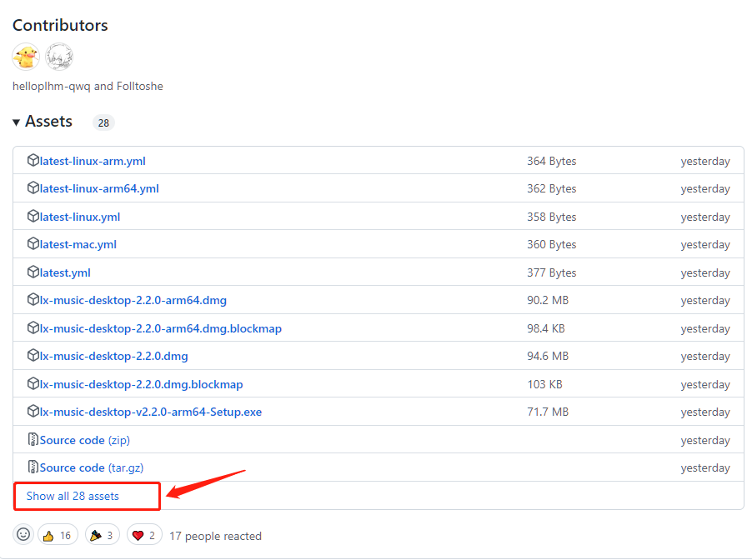Download lx-music-desktop-2.2.0-arm64.dmg.blockmap
Image resolution: width=752 pixels, height=560 pixels.
(161, 328)
